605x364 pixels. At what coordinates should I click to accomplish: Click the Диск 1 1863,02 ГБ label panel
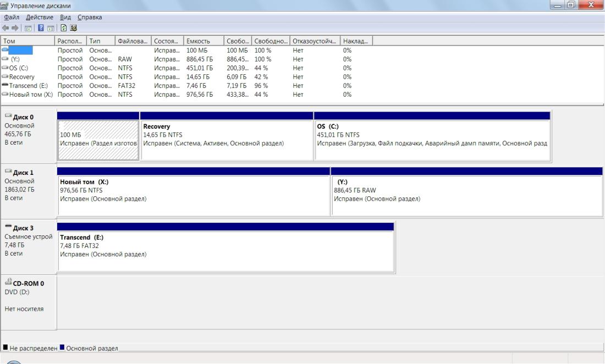[x=29, y=191]
